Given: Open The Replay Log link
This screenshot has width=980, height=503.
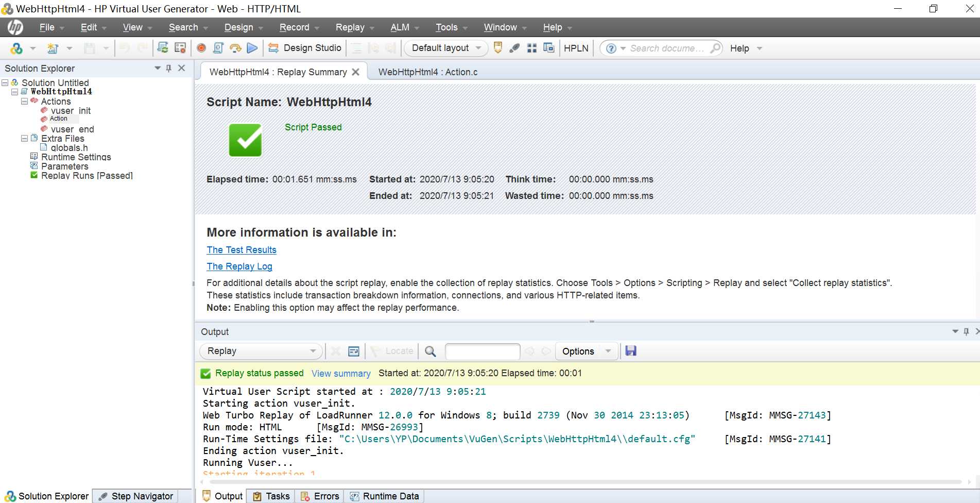Looking at the screenshot, I should tap(239, 266).
